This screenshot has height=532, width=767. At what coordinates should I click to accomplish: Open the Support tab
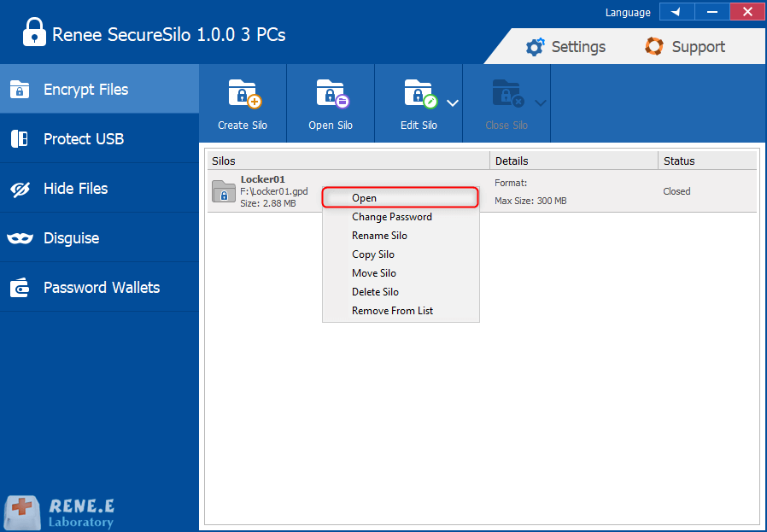tap(685, 47)
